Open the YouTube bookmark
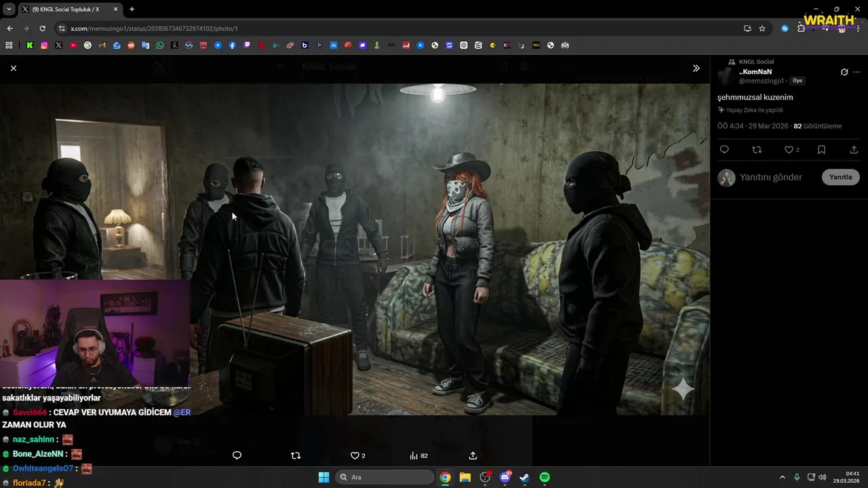Image resolution: width=868 pixels, height=488 pixels. 73,45
